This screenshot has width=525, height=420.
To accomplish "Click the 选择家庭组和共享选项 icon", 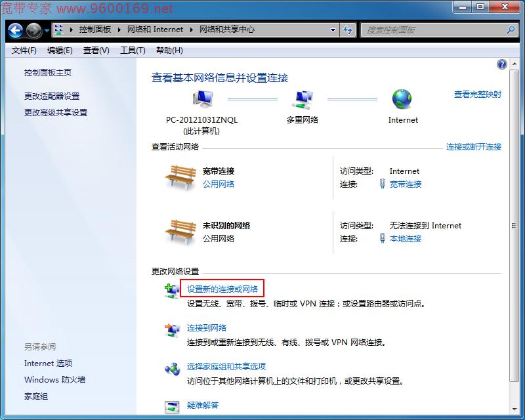I will [x=172, y=369].
